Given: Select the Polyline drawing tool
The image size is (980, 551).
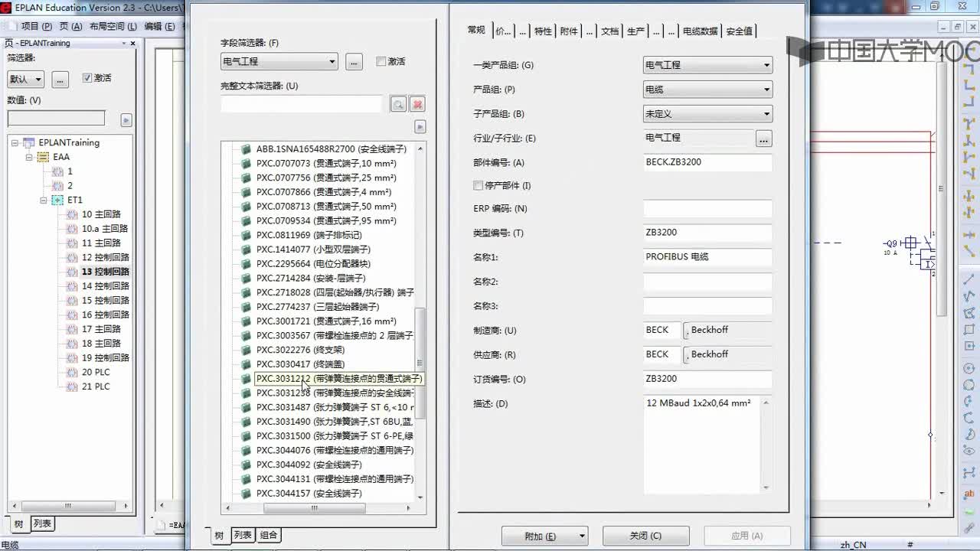Looking at the screenshot, I should 969,296.
